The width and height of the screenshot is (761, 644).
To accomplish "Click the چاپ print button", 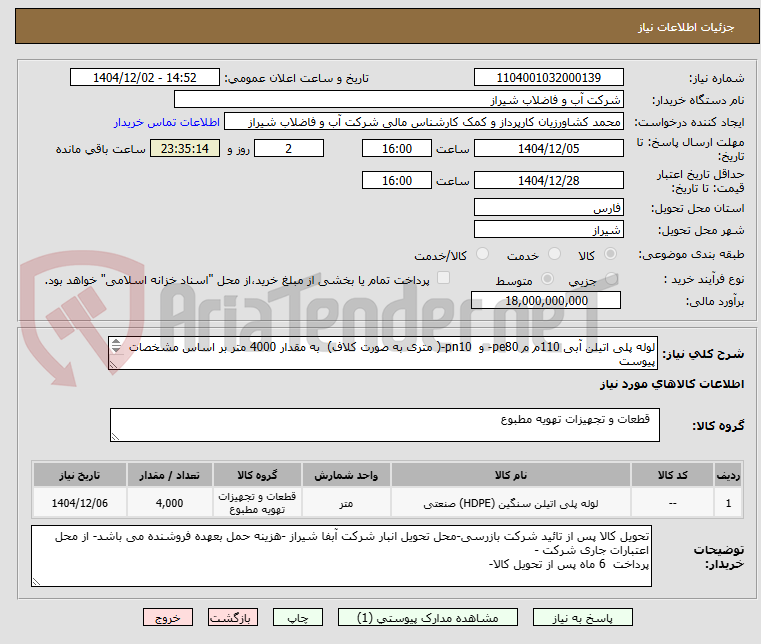I will (x=298, y=618).
